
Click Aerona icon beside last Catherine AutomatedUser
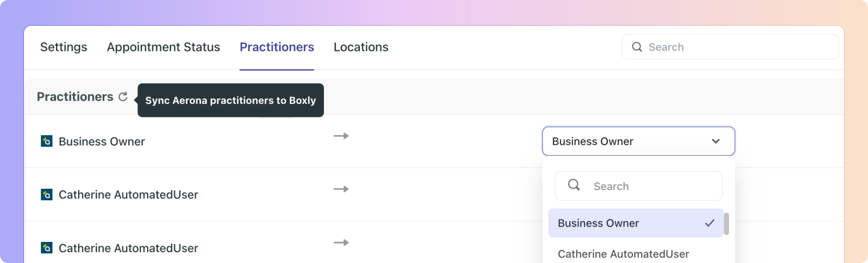coord(47,248)
